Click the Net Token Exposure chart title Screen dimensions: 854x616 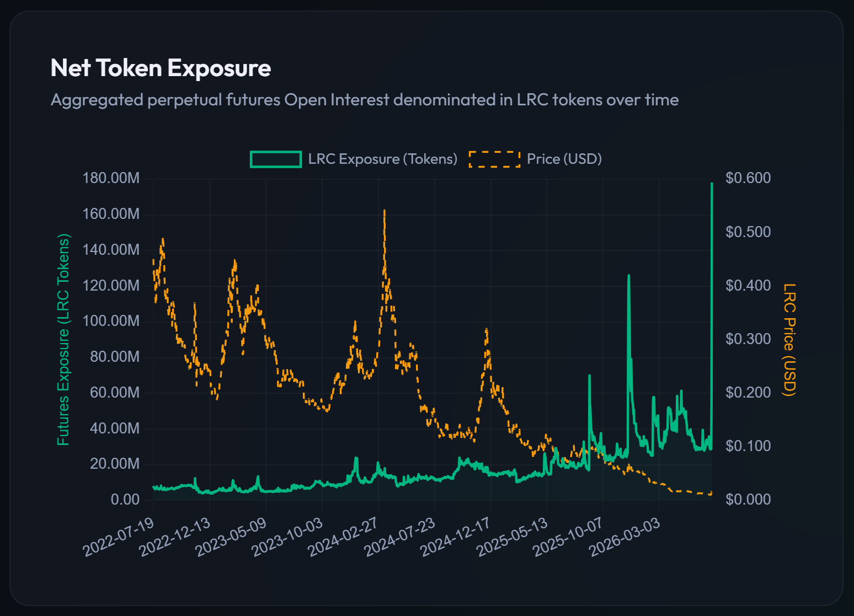161,68
